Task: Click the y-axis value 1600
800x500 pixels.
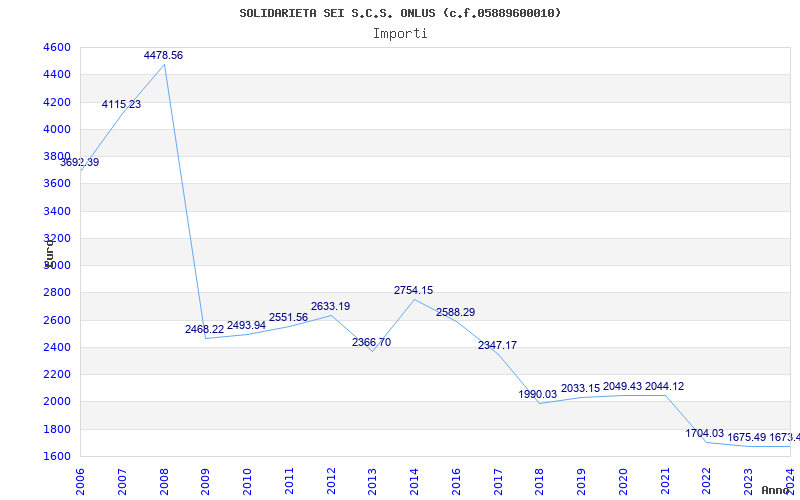Action: point(57,456)
